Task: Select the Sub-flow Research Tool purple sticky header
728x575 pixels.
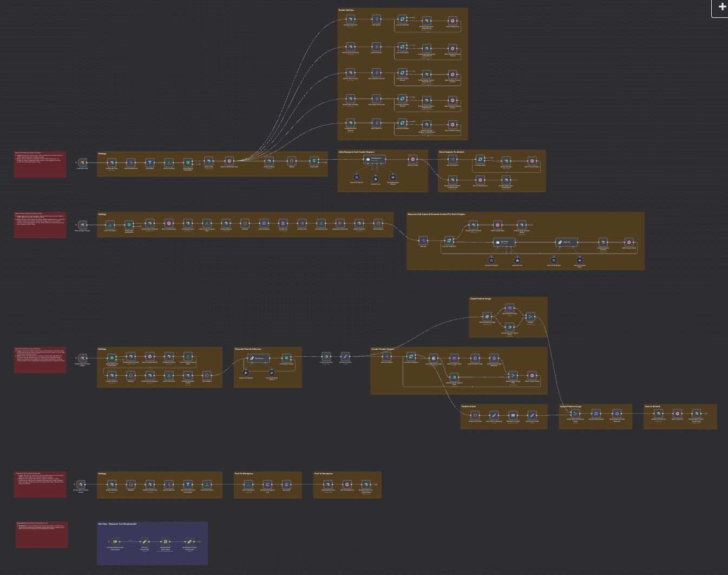Action: pos(117,524)
